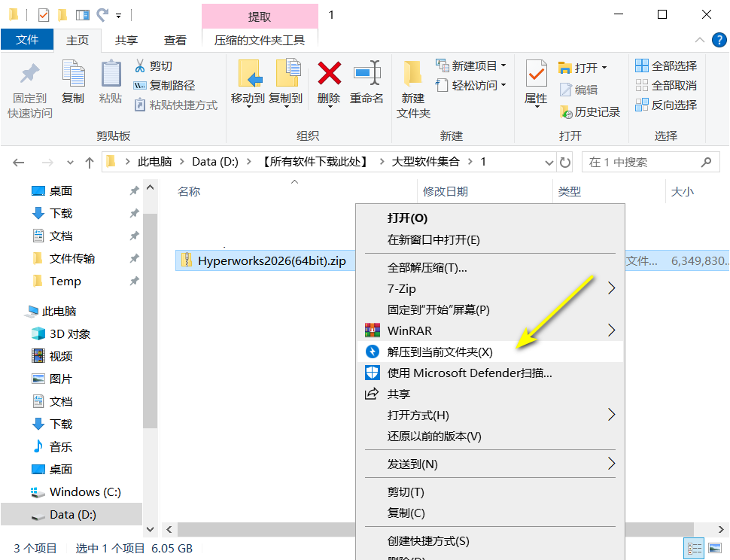Switch to the View tab

[x=175, y=41]
